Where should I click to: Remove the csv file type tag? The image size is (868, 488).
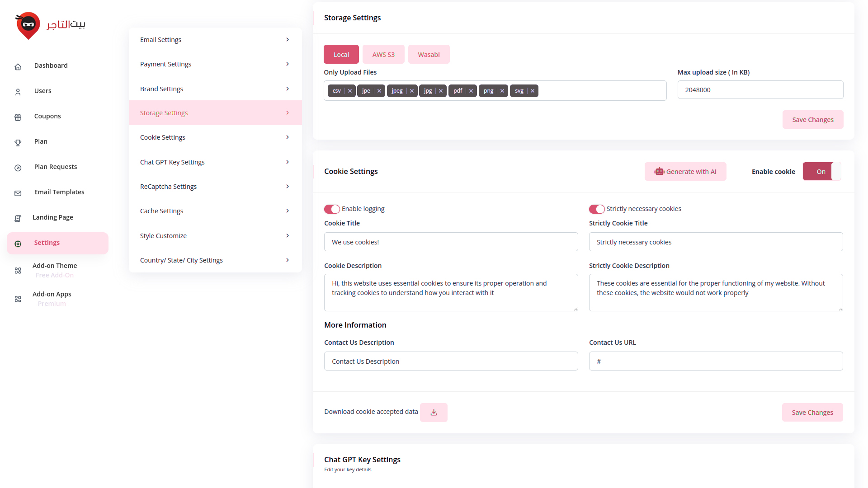(x=350, y=91)
